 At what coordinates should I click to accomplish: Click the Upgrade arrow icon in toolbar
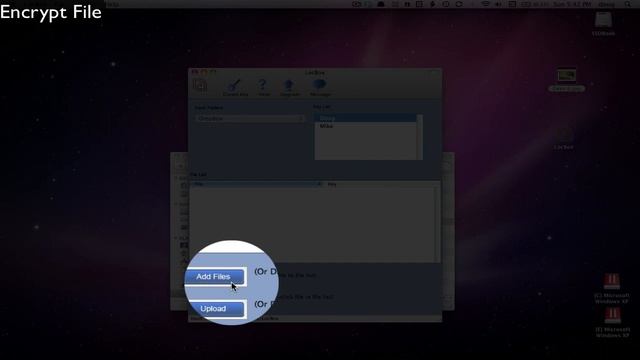click(x=289, y=85)
